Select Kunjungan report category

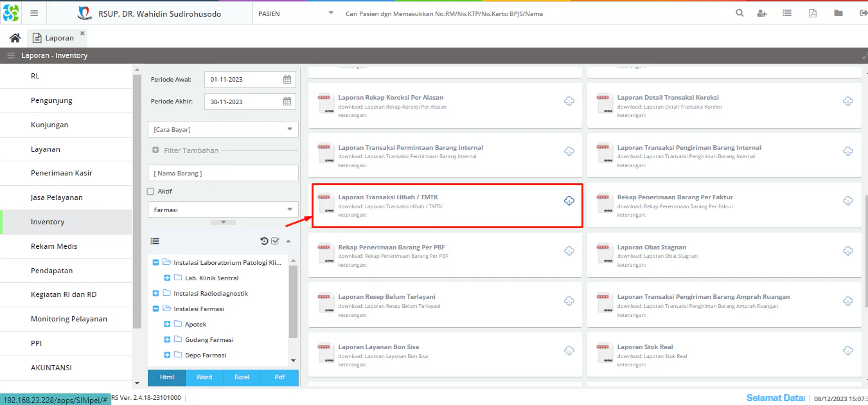(66, 125)
